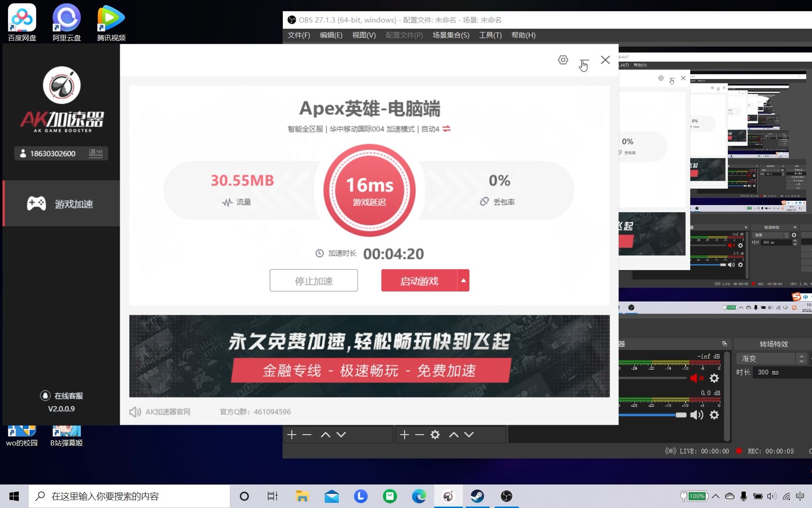Move the scene down in the OBS scenes list
The image size is (812, 508).
pos(341,435)
